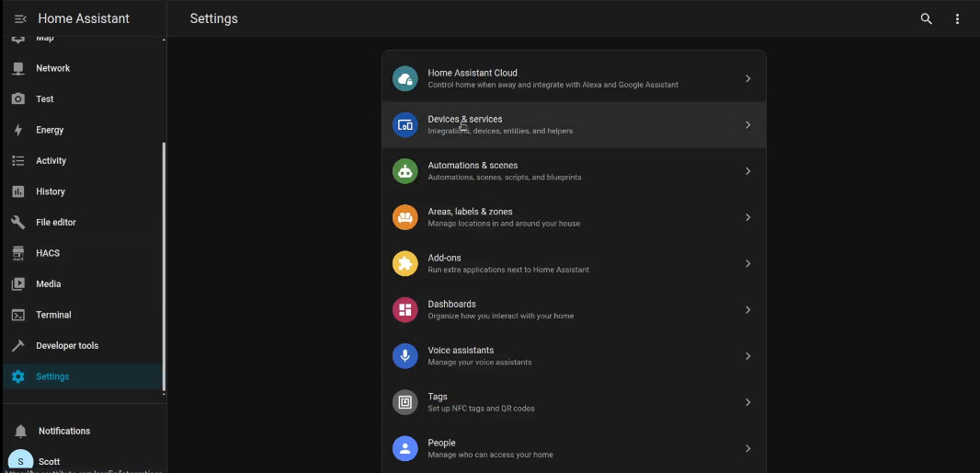The width and height of the screenshot is (980, 473).
Task: Collapse the sidebar with the hamburger icon
Action: point(20,18)
